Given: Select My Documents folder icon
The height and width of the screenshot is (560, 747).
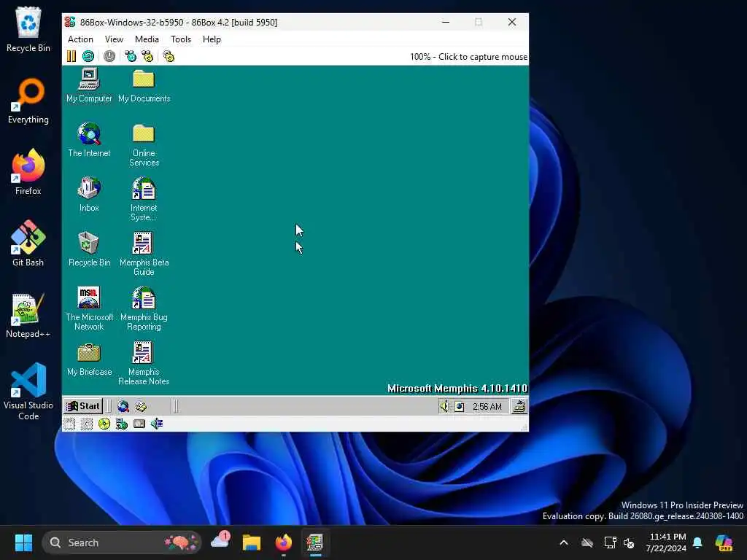Looking at the screenshot, I should click(144, 86).
